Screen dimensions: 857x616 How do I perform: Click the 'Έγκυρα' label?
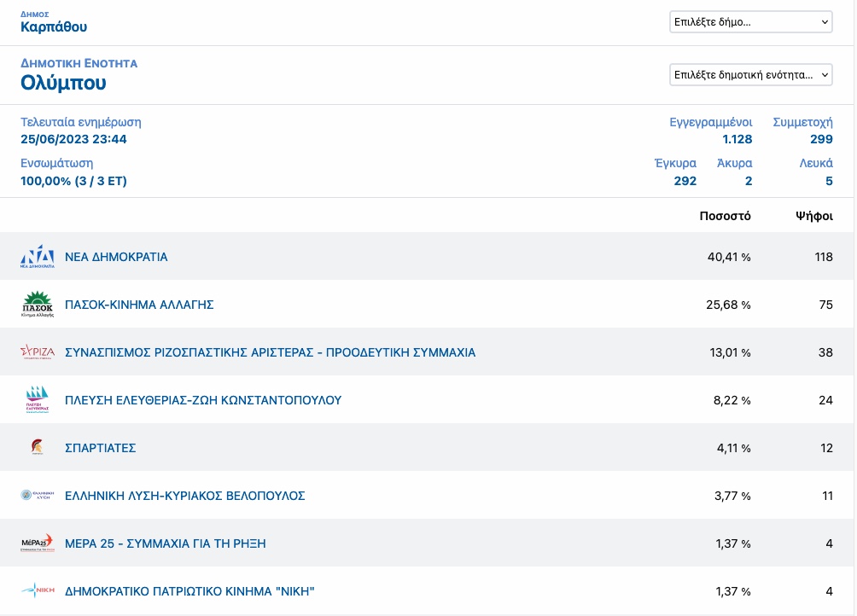click(x=675, y=163)
